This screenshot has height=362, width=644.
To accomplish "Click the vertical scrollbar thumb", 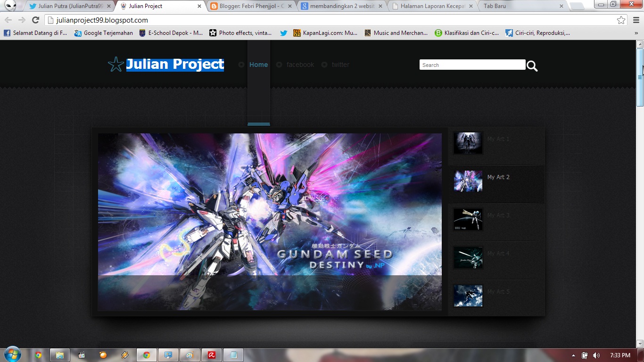I will [x=640, y=77].
